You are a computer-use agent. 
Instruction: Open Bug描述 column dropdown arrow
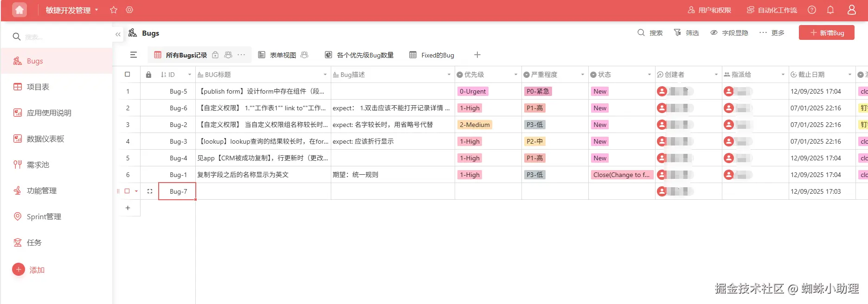coord(449,75)
